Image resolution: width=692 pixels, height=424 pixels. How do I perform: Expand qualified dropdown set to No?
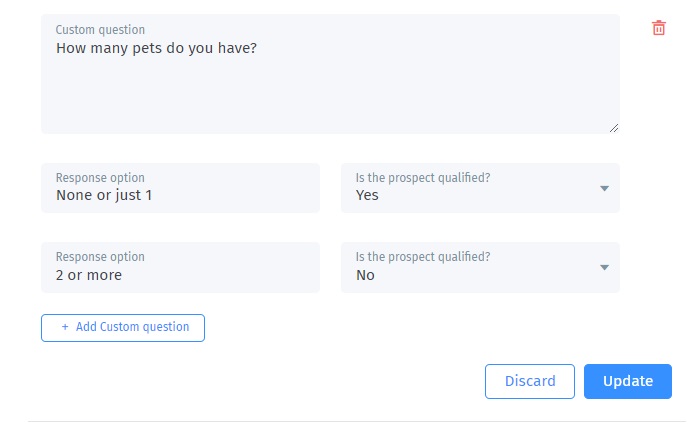pyautogui.click(x=480, y=268)
